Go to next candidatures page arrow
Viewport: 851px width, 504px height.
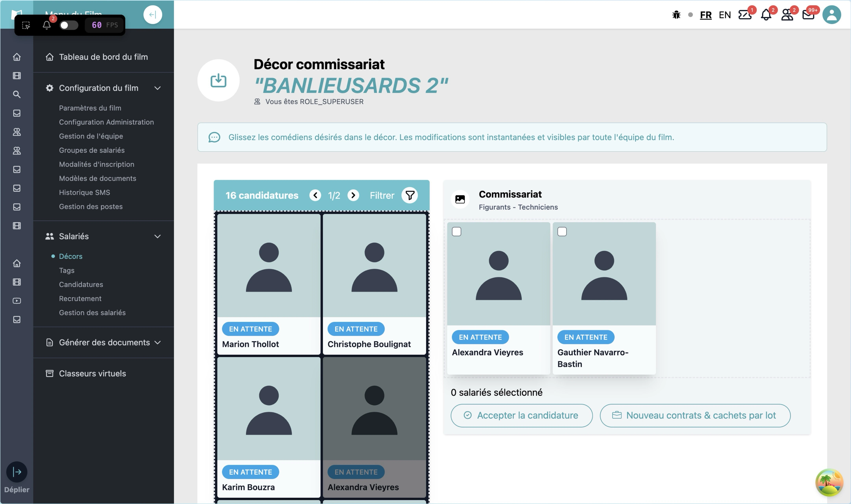[353, 195]
